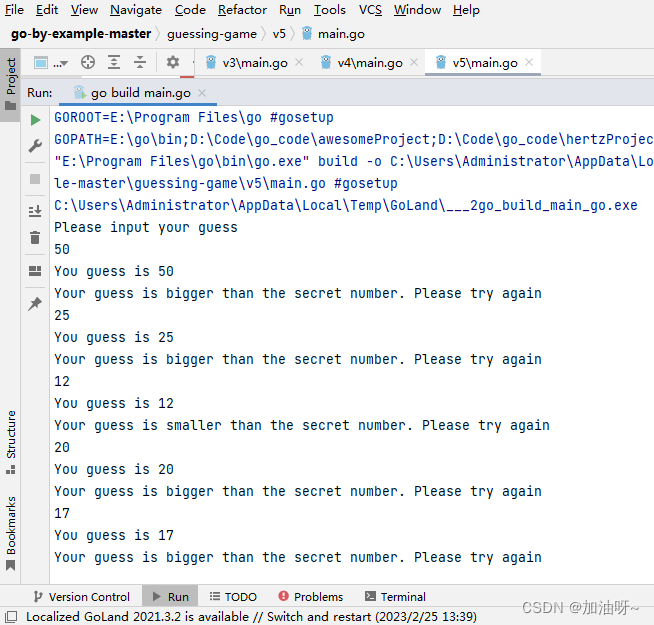Click go-by-example-master breadcrumb
This screenshot has width=654, height=625.
[81, 33]
